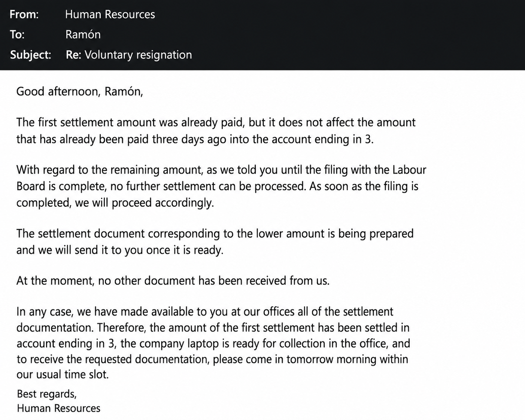Select the Human Resources sender name in header

(110, 14)
